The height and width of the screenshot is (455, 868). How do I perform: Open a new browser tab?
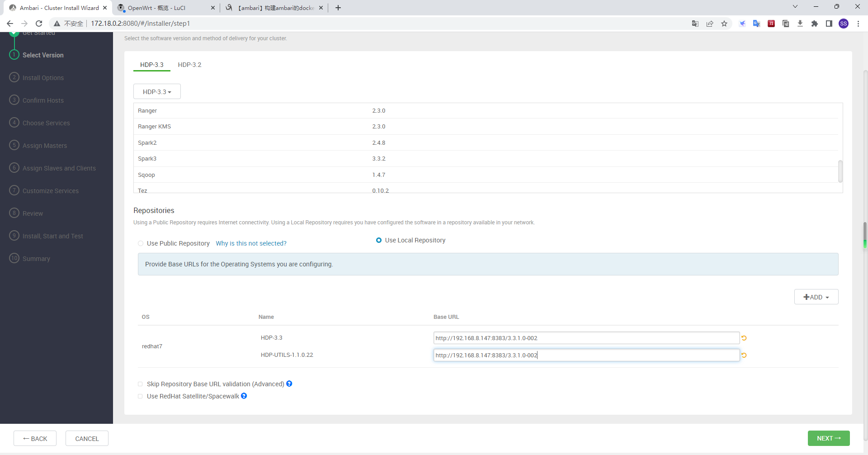point(338,8)
